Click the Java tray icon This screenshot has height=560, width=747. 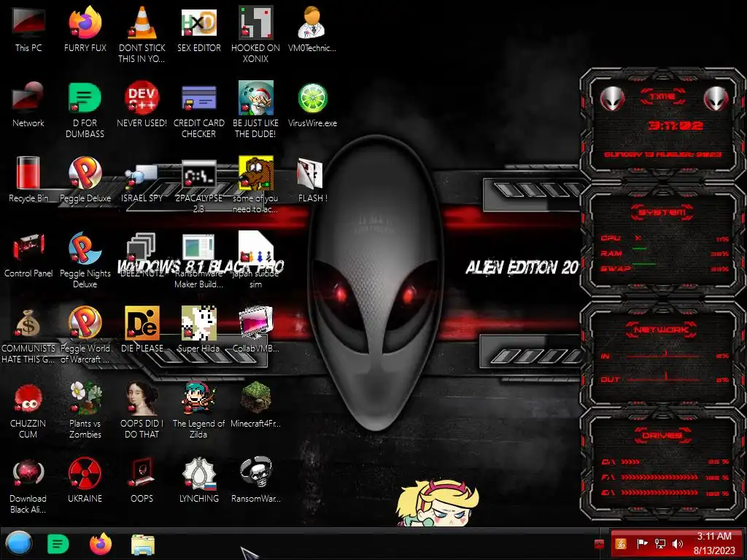pyautogui.click(x=621, y=543)
